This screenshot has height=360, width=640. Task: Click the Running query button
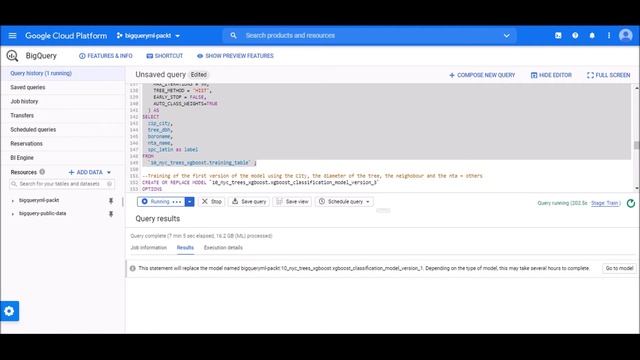point(161,202)
